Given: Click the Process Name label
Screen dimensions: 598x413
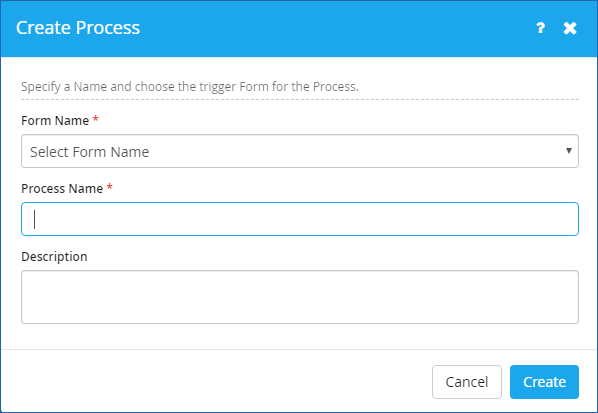Looking at the screenshot, I should [62, 188].
